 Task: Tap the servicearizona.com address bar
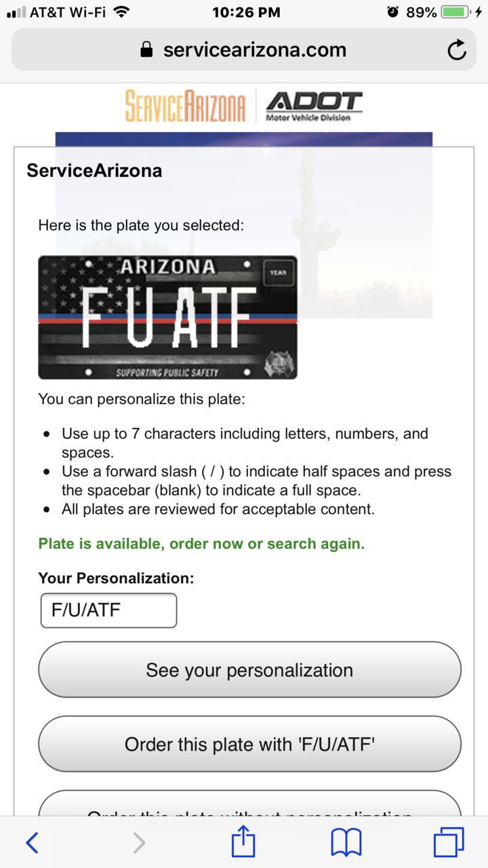click(x=244, y=50)
